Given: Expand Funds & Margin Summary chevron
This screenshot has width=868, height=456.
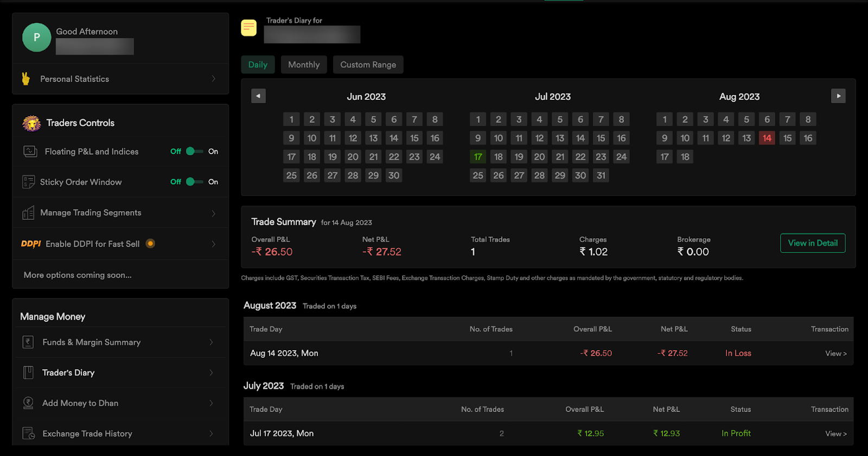Looking at the screenshot, I should click(x=212, y=342).
